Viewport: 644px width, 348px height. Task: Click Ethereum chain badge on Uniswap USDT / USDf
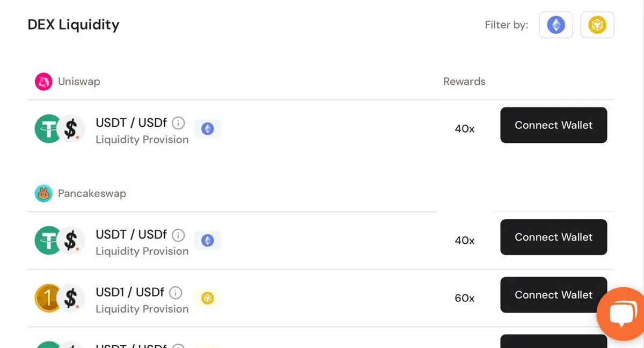point(208,129)
